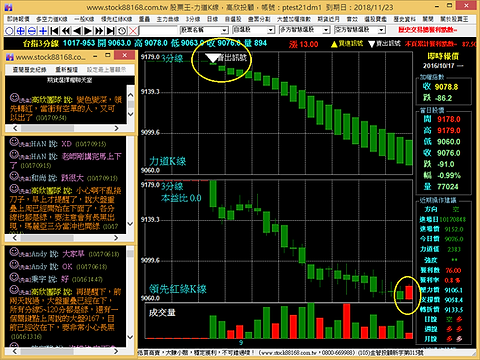
Task: Open the 股票名稱 dropdown
Action: click(x=204, y=30)
